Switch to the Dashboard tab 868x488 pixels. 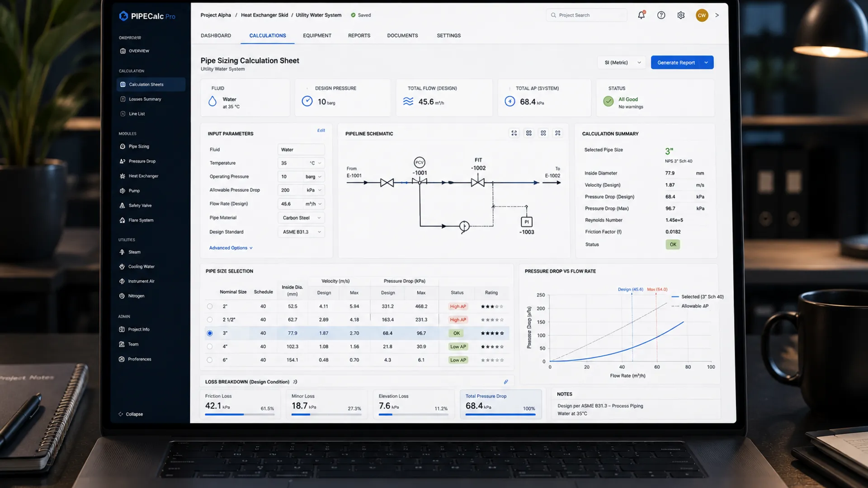point(216,35)
